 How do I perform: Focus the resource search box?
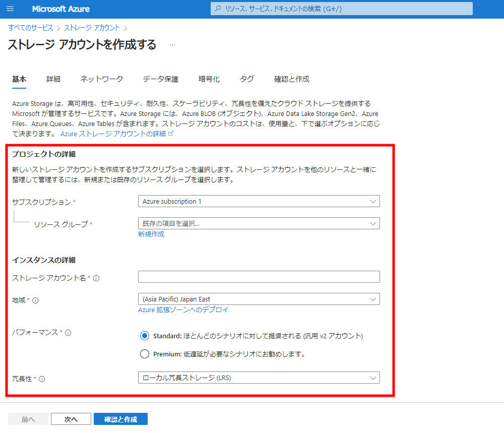click(x=341, y=9)
